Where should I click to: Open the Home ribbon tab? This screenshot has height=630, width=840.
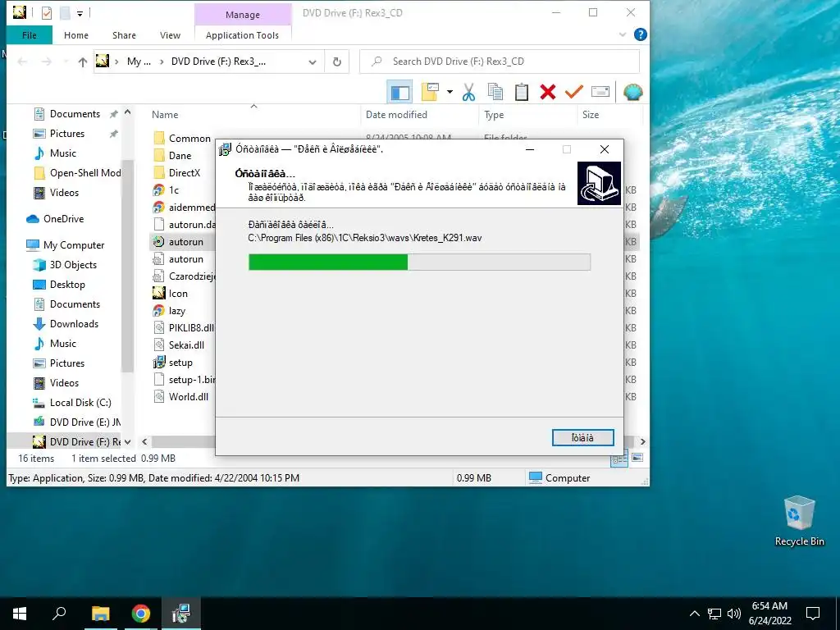tap(76, 35)
